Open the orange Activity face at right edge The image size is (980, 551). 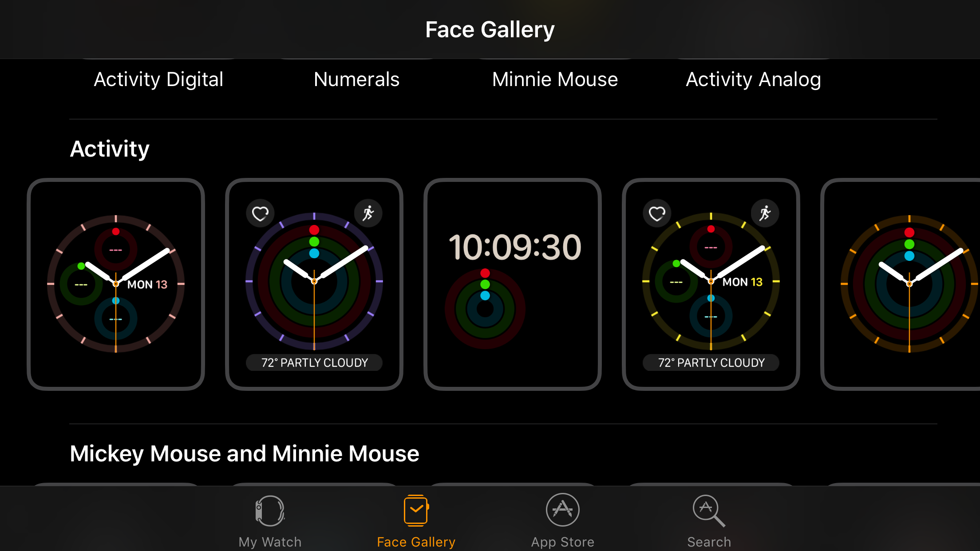(901, 284)
